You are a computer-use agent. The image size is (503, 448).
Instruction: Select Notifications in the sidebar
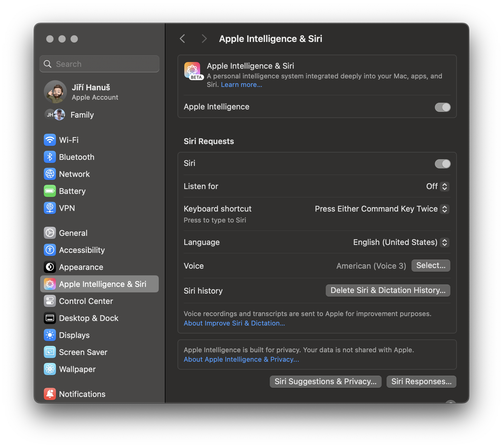[99, 394]
